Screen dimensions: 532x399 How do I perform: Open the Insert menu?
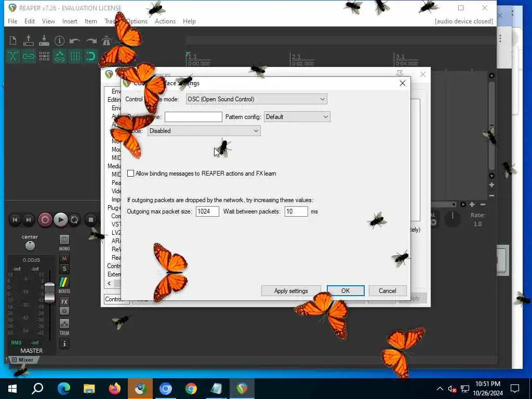(70, 21)
